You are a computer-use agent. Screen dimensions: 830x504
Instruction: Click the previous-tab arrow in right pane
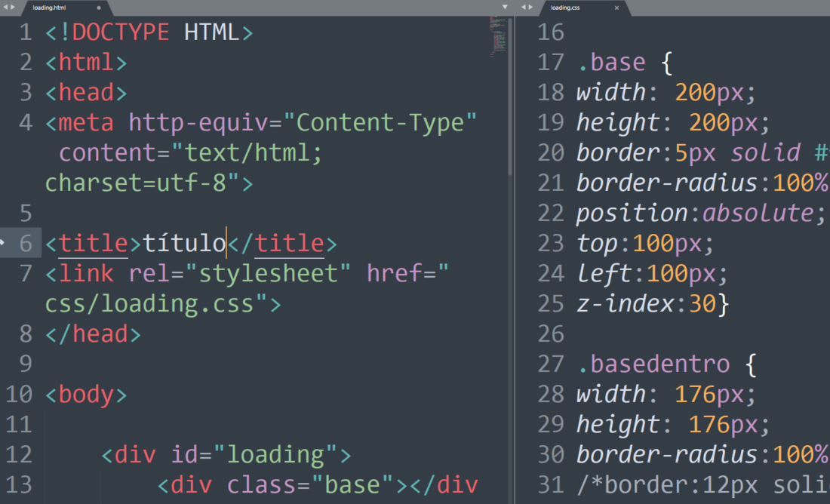pos(523,7)
